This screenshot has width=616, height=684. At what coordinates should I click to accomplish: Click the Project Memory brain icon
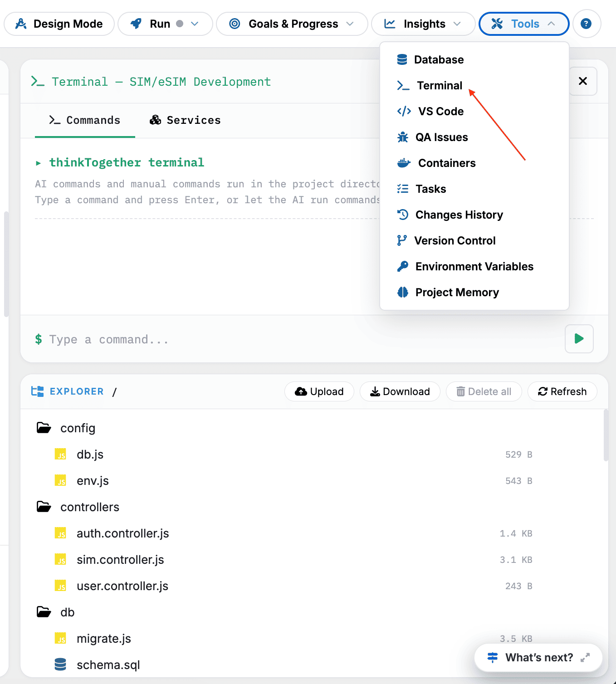[402, 292]
